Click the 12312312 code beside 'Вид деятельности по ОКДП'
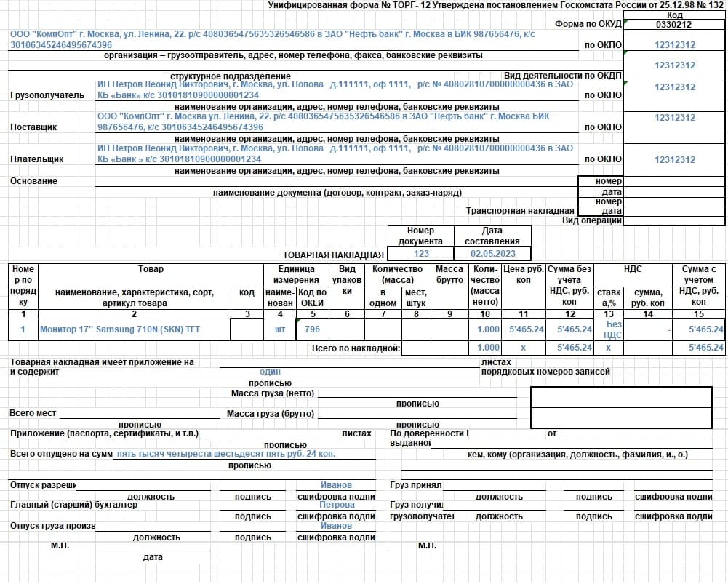Viewport: 728px width, 584px height. pyautogui.click(x=675, y=65)
